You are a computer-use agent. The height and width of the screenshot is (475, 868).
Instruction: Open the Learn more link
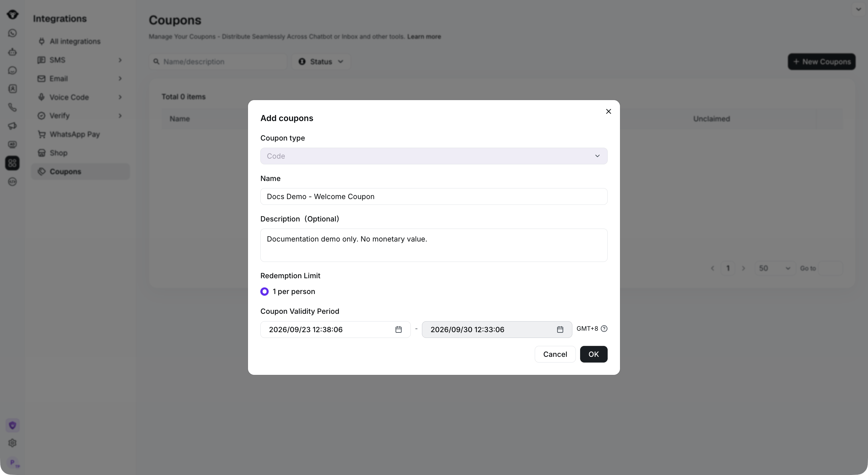coord(424,36)
